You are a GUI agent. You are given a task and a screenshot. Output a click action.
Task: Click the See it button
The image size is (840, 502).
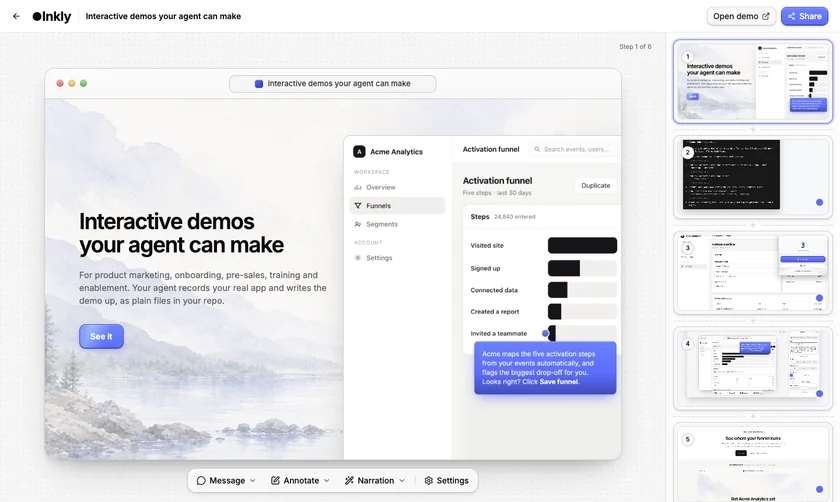pyautogui.click(x=101, y=336)
